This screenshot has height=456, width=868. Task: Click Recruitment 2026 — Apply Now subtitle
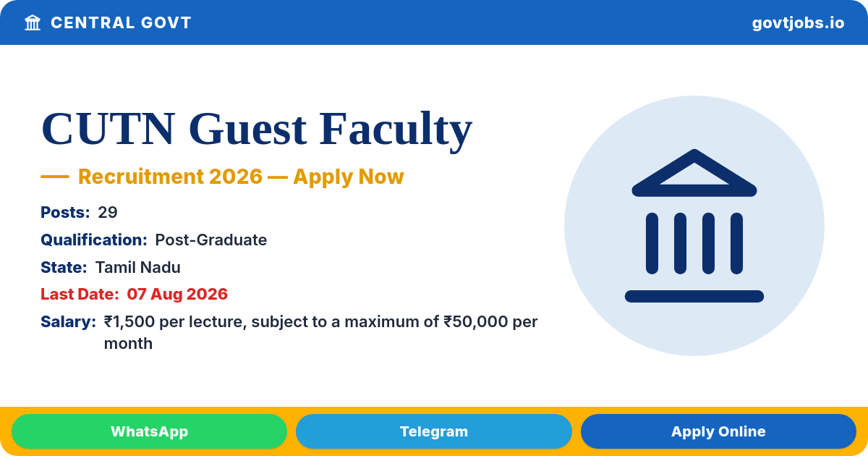click(241, 177)
